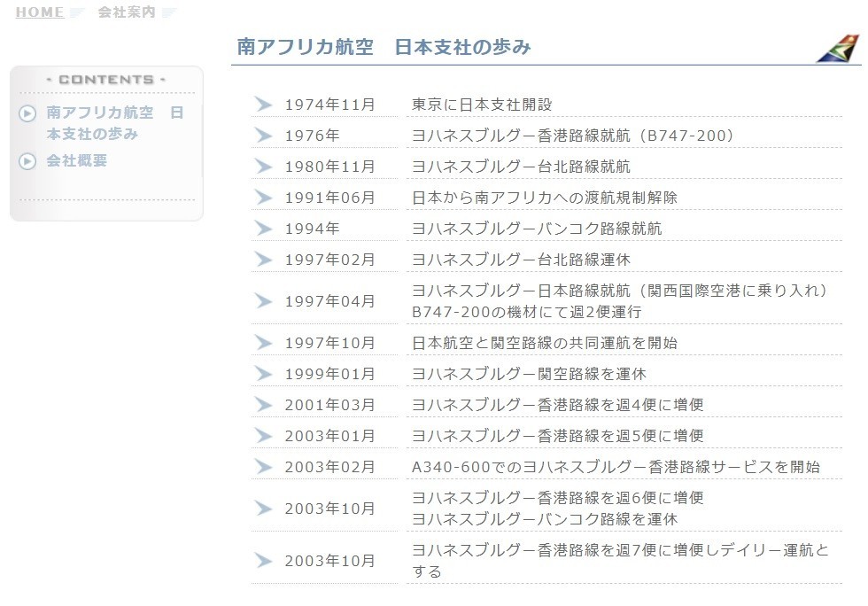This screenshot has width=868, height=606.
Task: Select the 週7便 daily operation entry
Action: click(x=620, y=561)
